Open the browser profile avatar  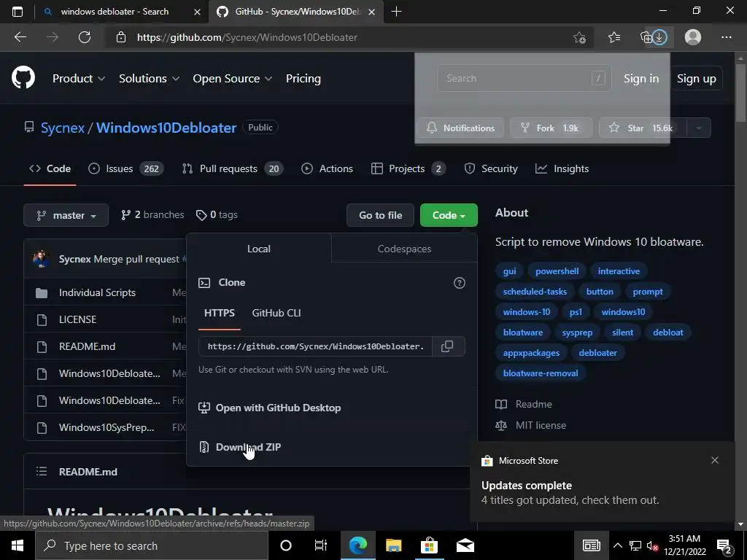click(x=693, y=37)
